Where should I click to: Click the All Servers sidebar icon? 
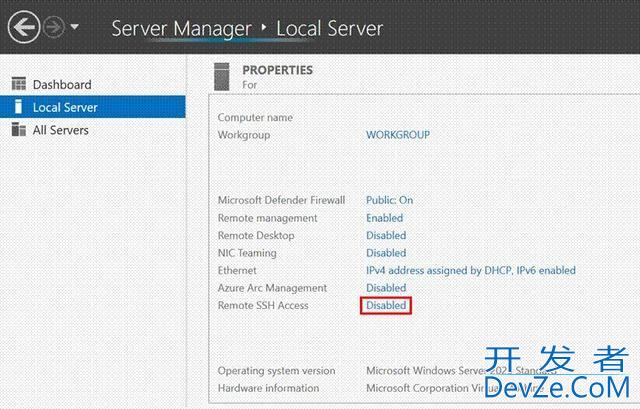18,129
